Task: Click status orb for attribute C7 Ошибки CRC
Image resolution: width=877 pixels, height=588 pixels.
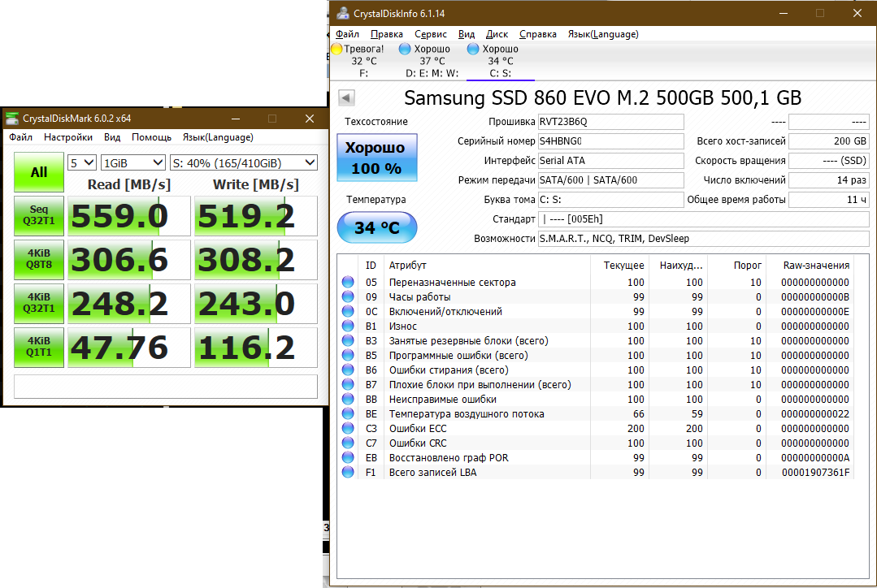Action: 348,443
